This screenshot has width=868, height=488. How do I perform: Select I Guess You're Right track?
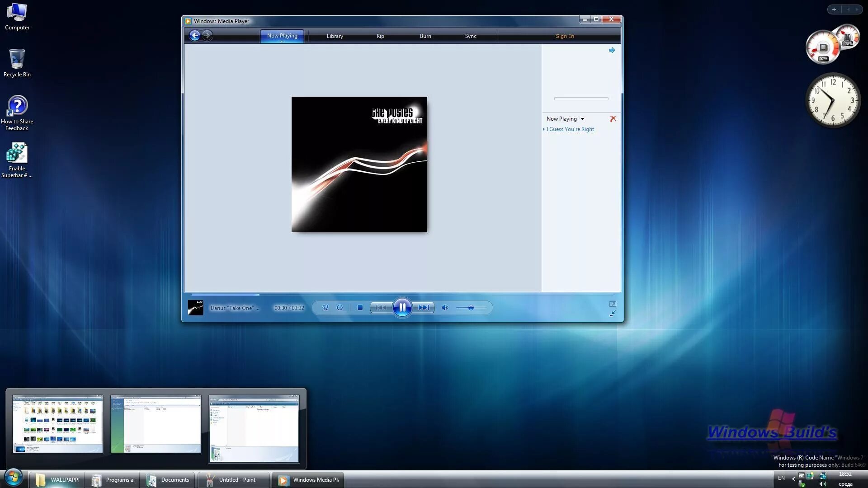click(570, 129)
